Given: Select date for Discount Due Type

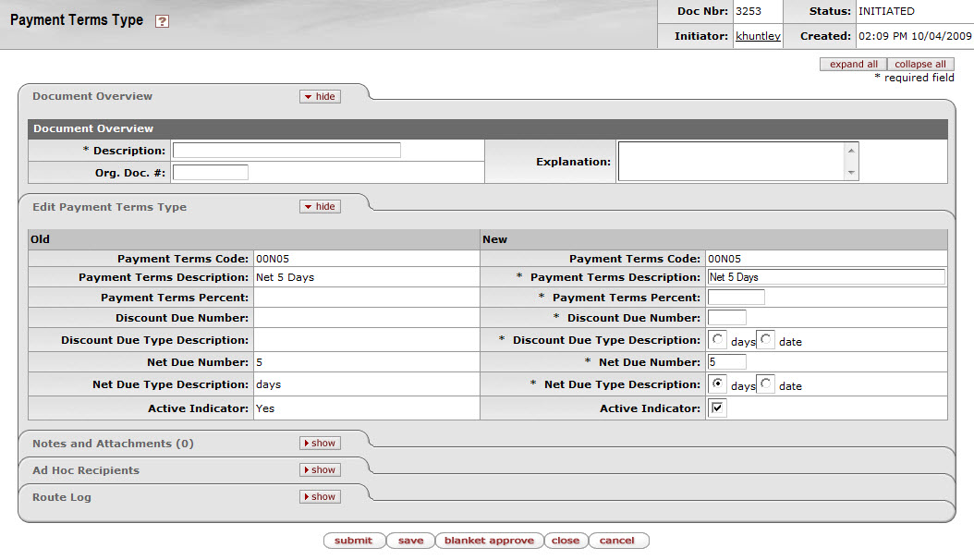Looking at the screenshot, I should point(766,340).
